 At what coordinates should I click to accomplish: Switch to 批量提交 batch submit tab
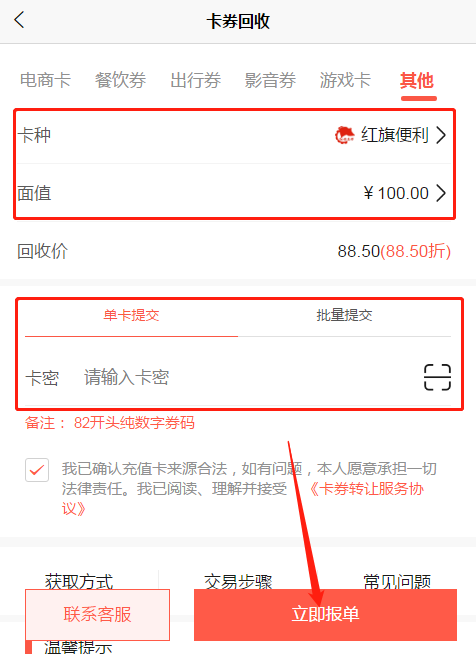[344, 316]
